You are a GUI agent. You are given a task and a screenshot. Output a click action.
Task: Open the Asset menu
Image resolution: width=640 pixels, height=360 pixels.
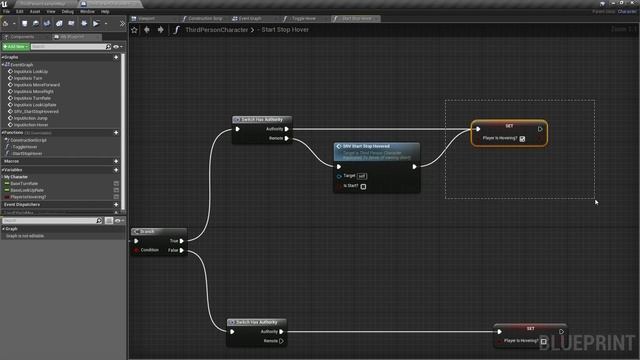tap(35, 12)
